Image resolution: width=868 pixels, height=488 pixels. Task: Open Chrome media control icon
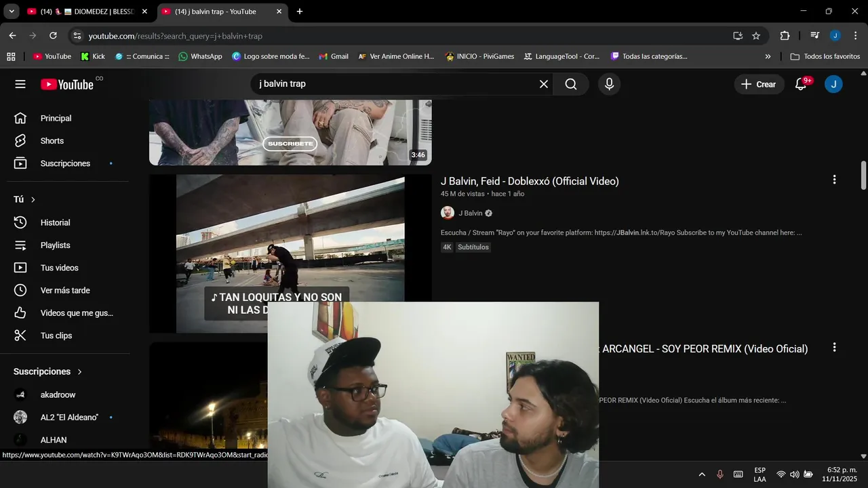(x=814, y=36)
